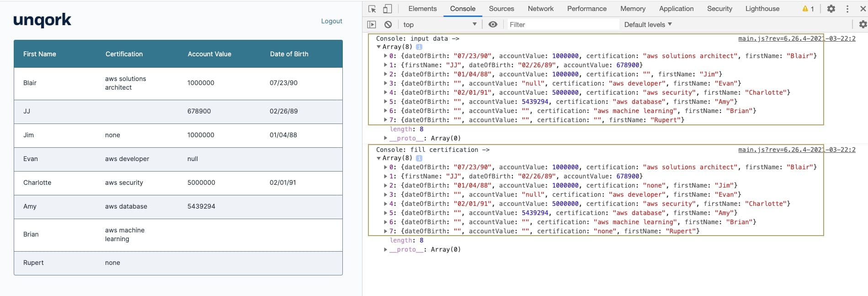
Task: Expand item 3 in the input data array
Action: point(385,84)
